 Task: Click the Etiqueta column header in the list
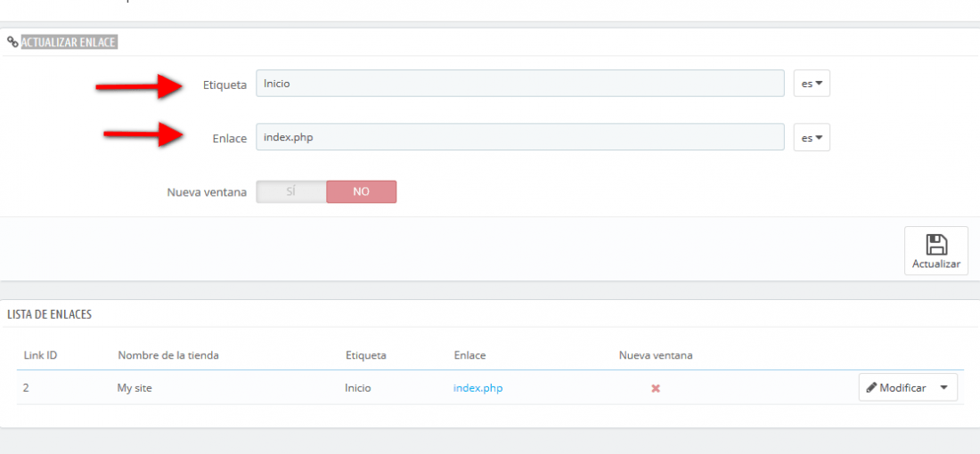[x=365, y=355]
